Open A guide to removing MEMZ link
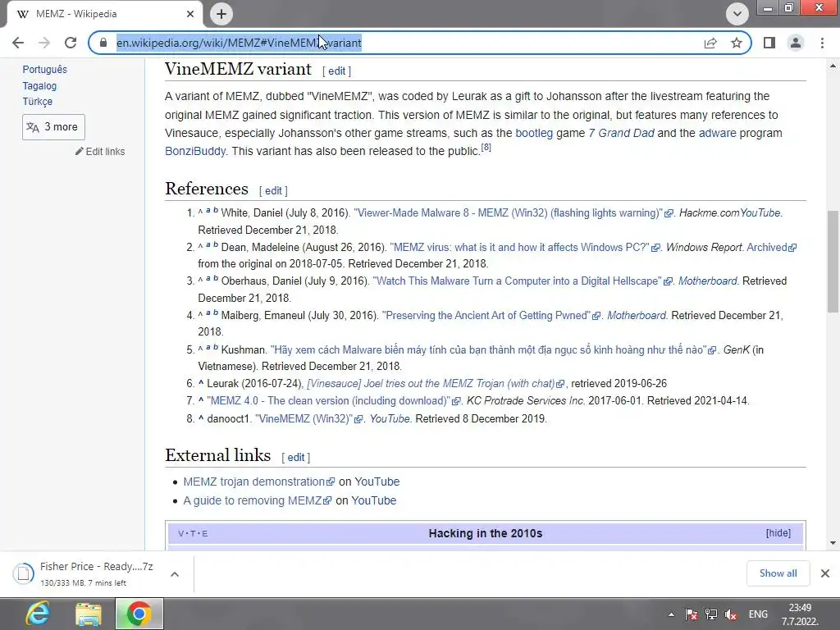Image resolution: width=840 pixels, height=630 pixels. 257,500
